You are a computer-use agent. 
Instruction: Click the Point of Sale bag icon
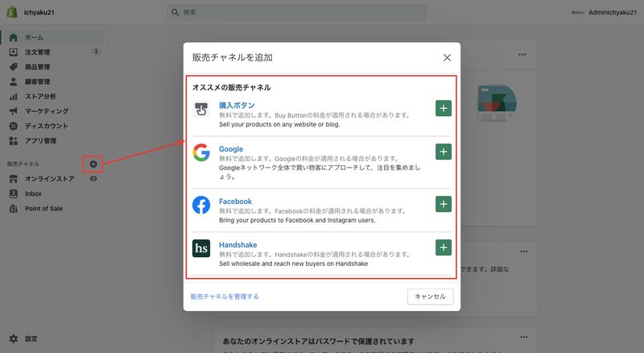click(x=13, y=209)
